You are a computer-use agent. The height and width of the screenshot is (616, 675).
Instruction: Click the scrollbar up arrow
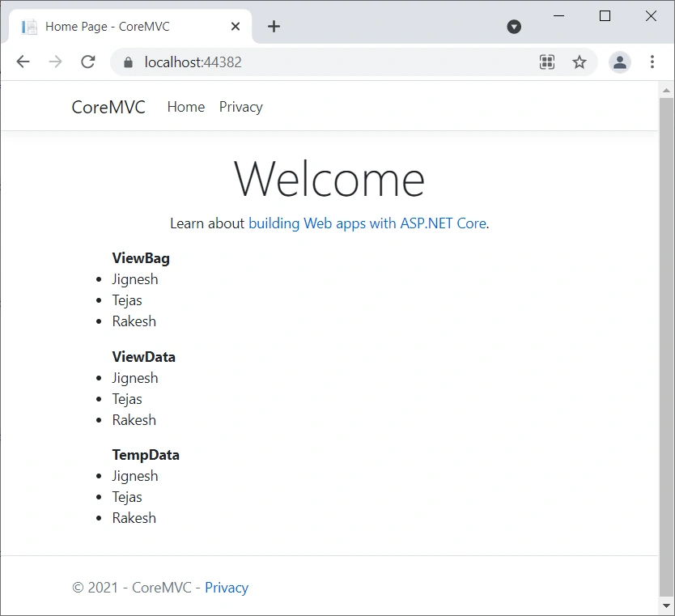click(666, 90)
